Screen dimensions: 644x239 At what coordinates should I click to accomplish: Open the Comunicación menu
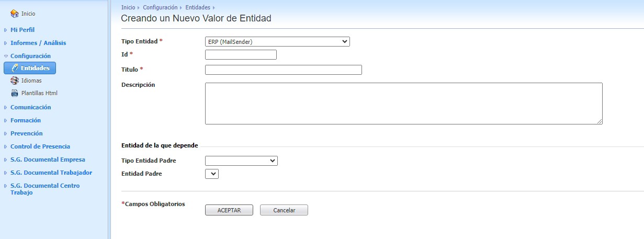pos(30,107)
